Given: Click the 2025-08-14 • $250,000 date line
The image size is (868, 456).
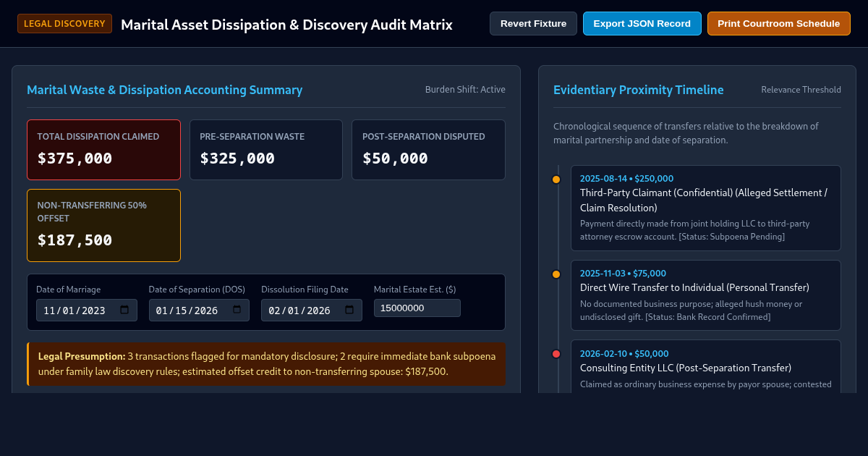Looking at the screenshot, I should click(x=626, y=179).
